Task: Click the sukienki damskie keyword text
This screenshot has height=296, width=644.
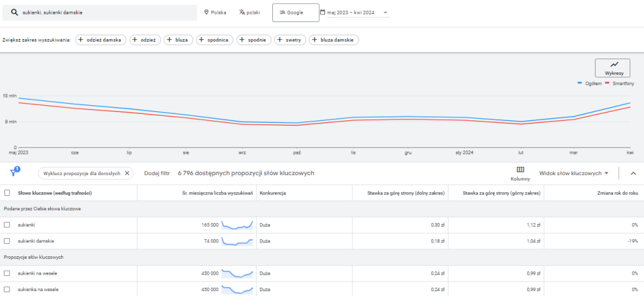Action: tap(36, 241)
